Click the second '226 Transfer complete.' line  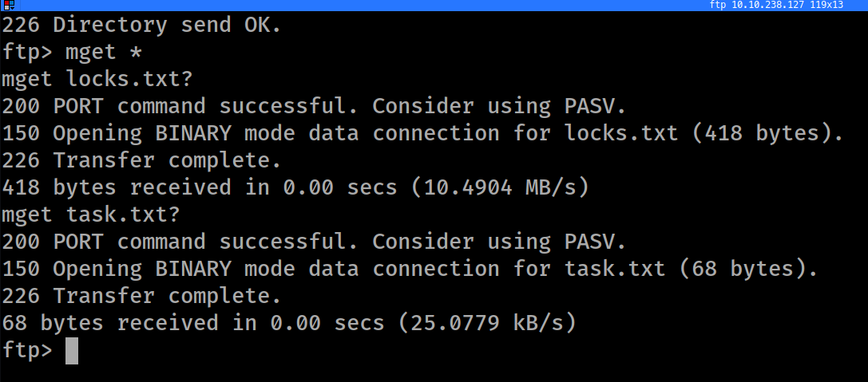click(141, 296)
